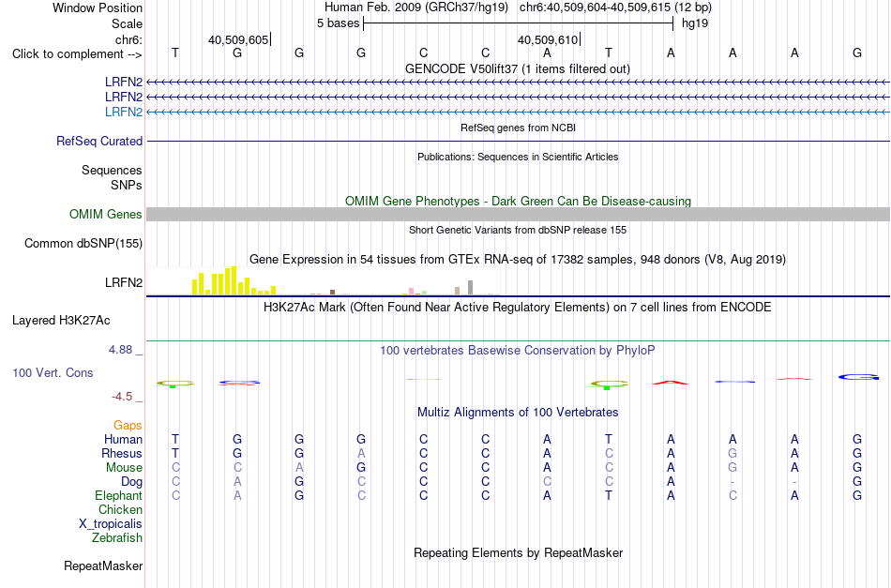This screenshot has height=588, width=891.
Task: Click the gray OMIM Genes bar
Action: [518, 214]
